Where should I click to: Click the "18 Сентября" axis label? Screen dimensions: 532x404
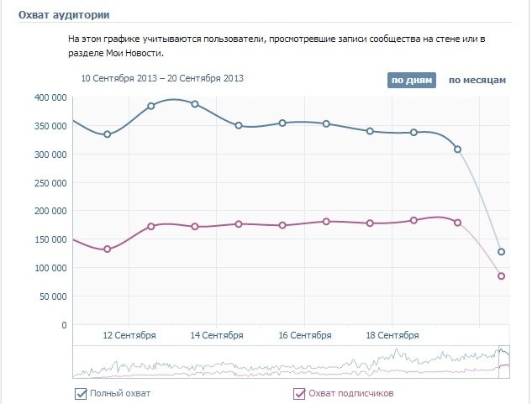[x=392, y=335]
